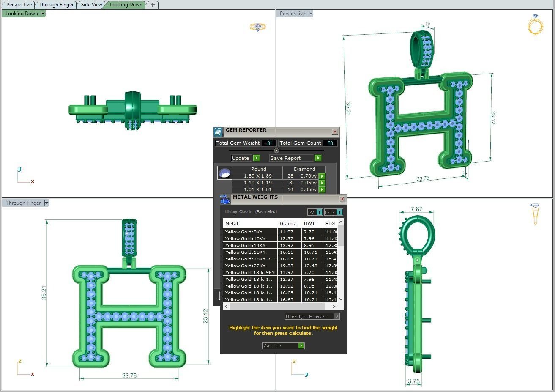Click the 23.76 dimension in Through Finger view
Viewport: 555px width, 392px height.
129,375
